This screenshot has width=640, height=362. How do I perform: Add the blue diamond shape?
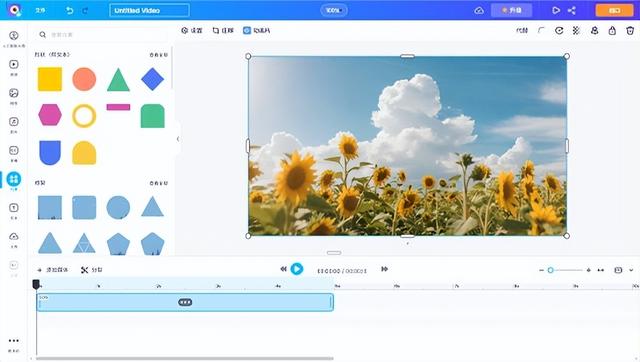pos(153,79)
